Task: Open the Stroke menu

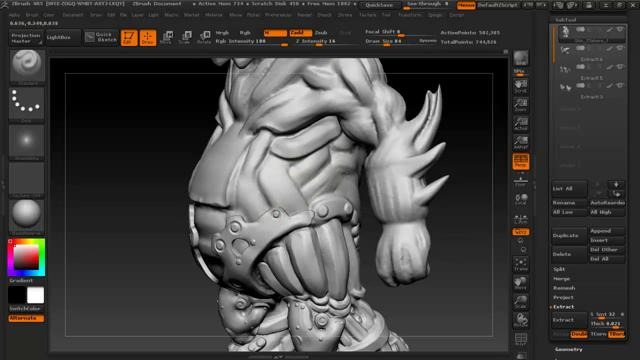Action: click(345, 15)
